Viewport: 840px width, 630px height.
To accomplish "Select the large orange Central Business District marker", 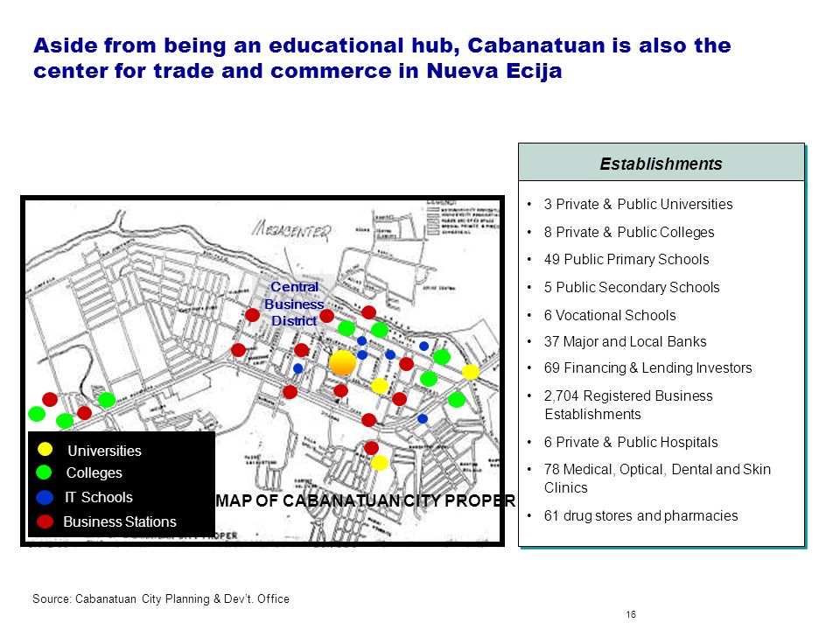I will click(342, 362).
